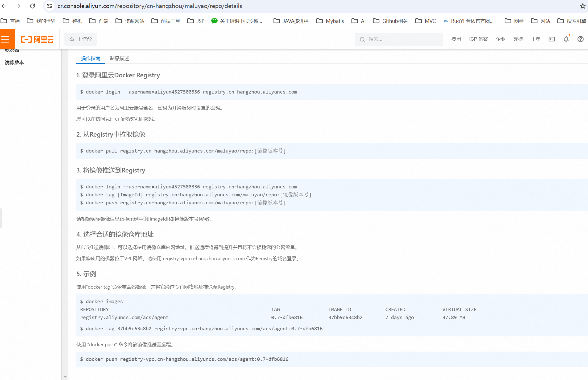Open the 关于组织申报安徽 WeChat bookmark
Viewport: 588px width, 380px height.
tap(237, 21)
